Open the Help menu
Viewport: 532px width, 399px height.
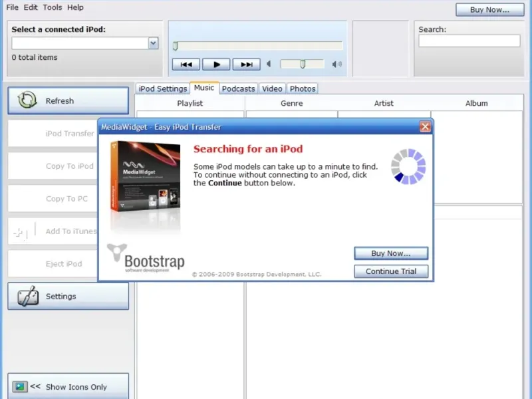coord(75,7)
